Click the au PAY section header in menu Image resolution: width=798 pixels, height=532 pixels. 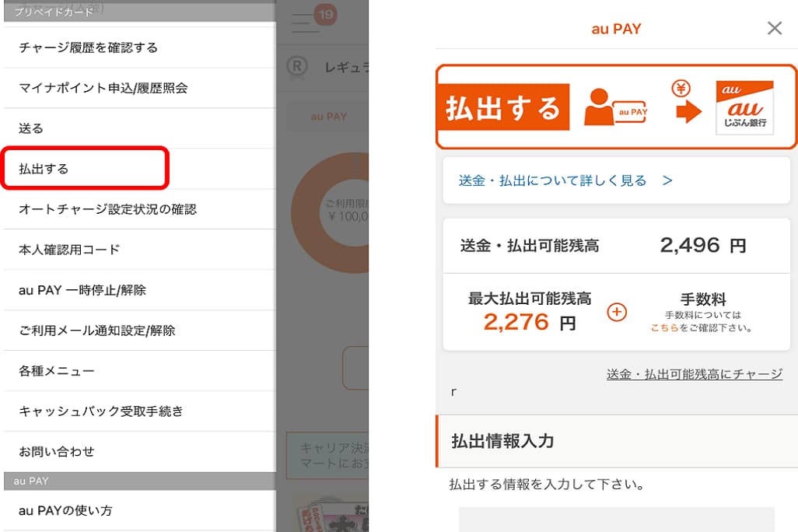[x=139, y=481]
